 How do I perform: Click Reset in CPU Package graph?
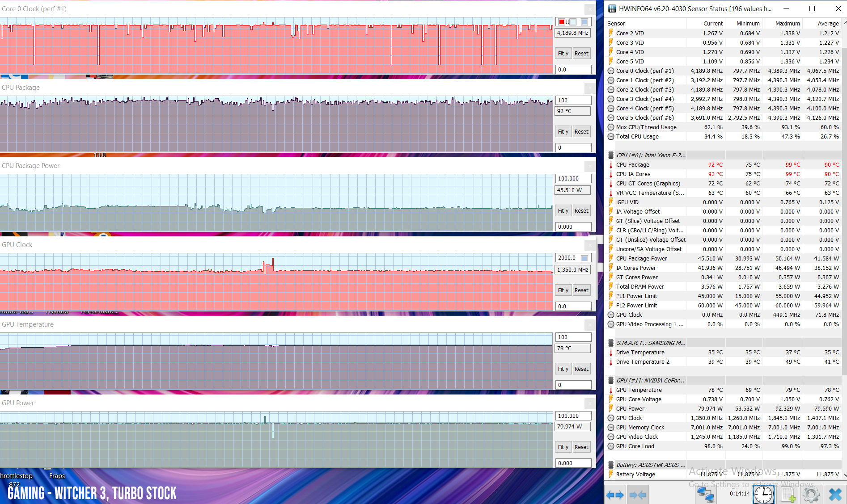point(581,132)
